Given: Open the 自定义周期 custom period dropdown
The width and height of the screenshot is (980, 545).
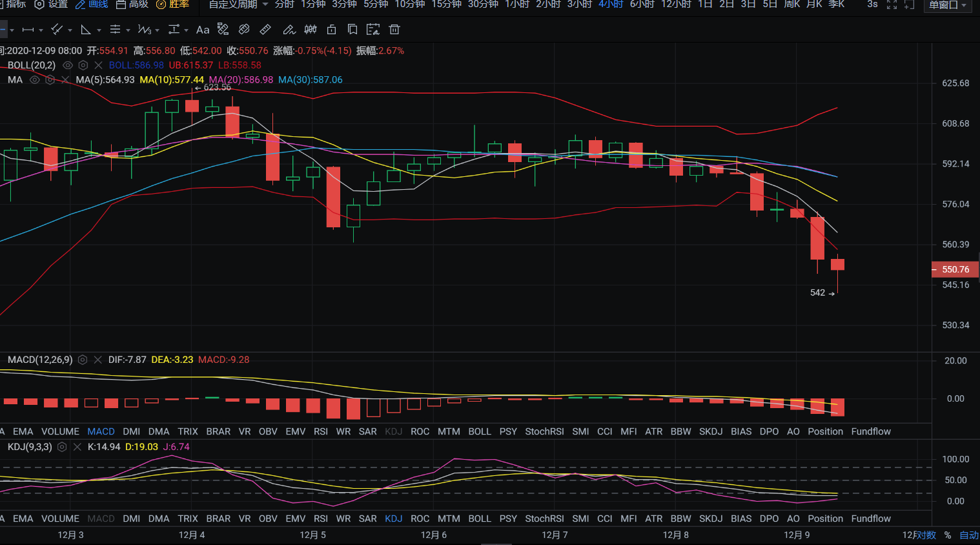Looking at the screenshot, I should (238, 5).
